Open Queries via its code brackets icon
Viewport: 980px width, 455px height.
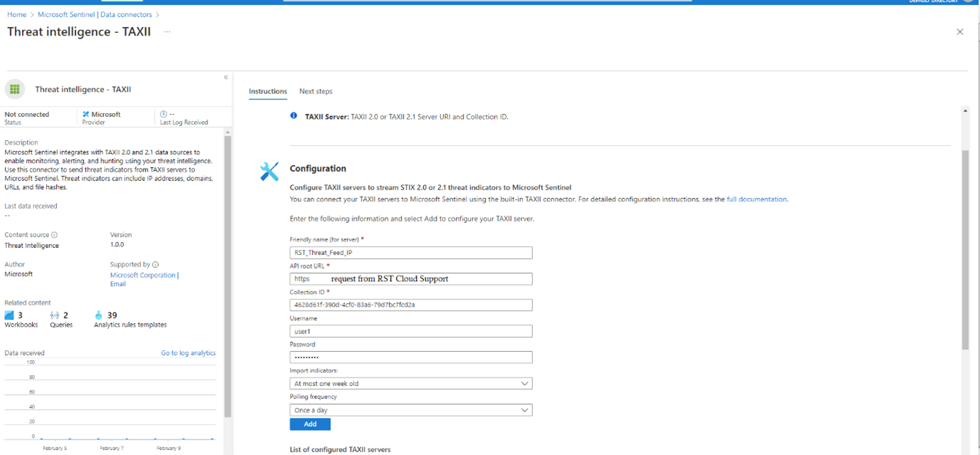[54, 315]
